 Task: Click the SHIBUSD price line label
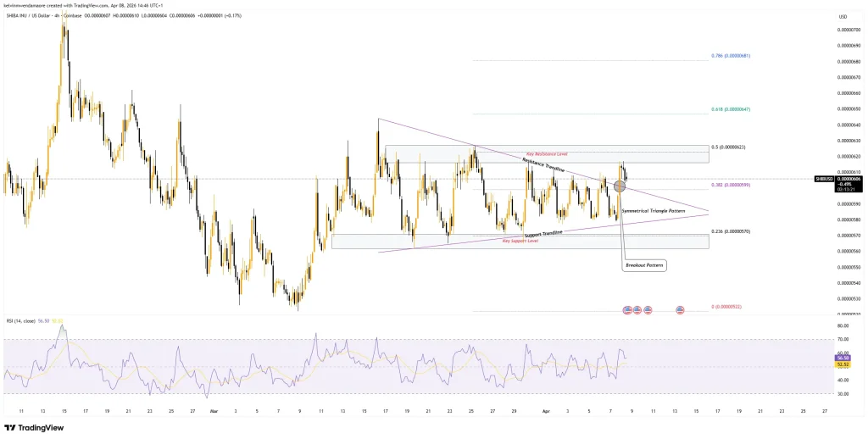click(x=824, y=179)
